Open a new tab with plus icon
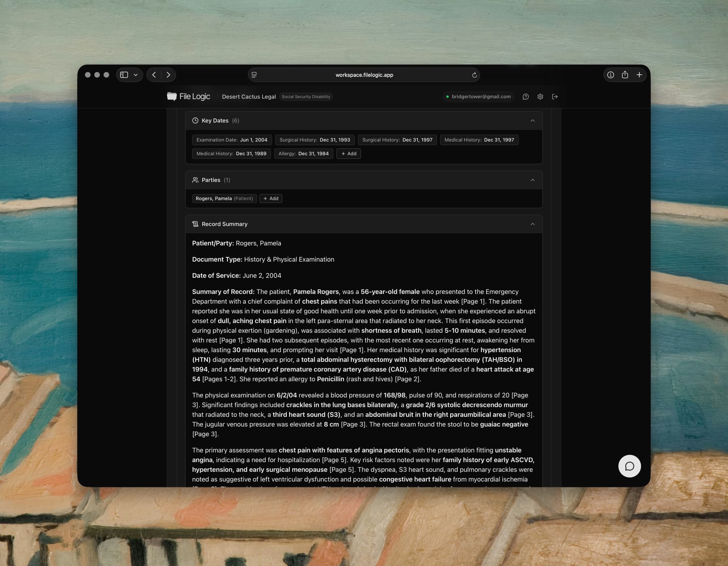 click(x=639, y=75)
